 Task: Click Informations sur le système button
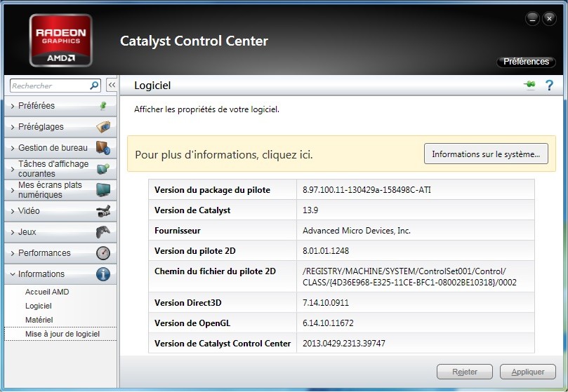(x=486, y=154)
